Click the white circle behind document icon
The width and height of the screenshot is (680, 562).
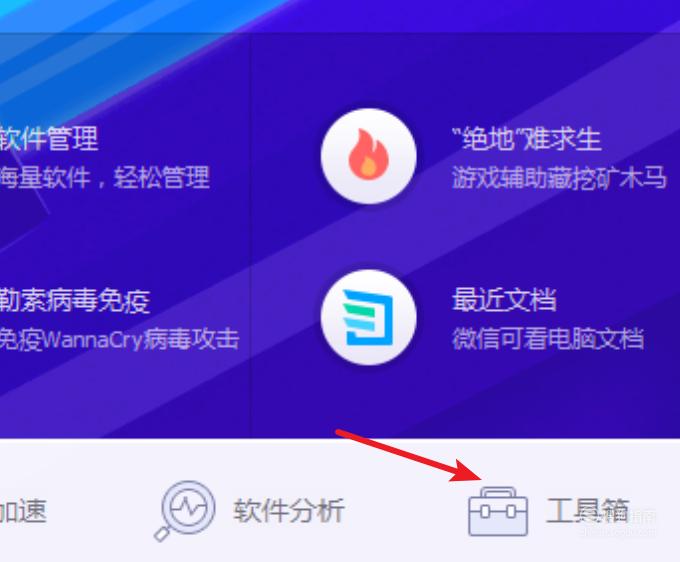point(369,317)
